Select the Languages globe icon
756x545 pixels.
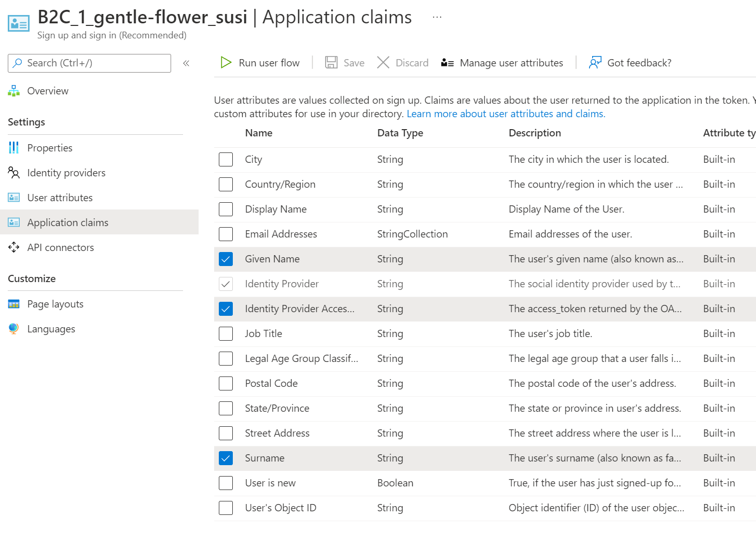[13, 328]
